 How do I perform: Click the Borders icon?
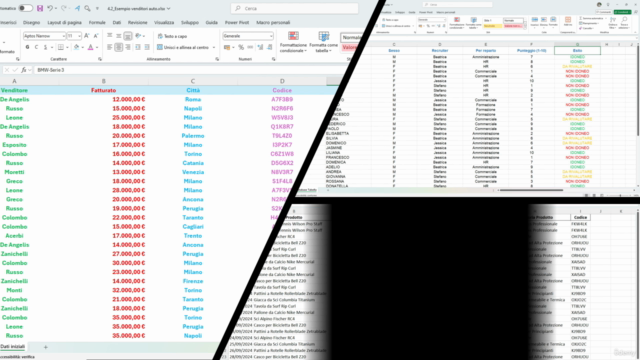click(60, 47)
